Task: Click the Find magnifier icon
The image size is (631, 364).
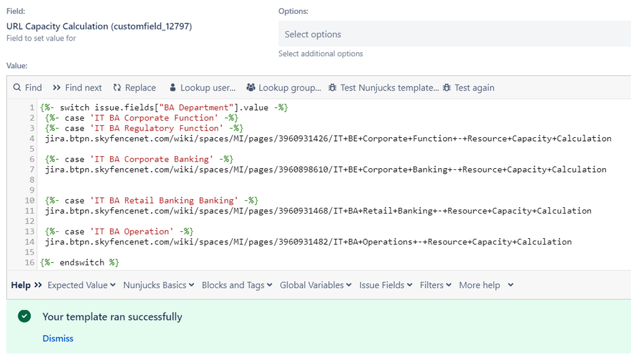Action: [17, 87]
